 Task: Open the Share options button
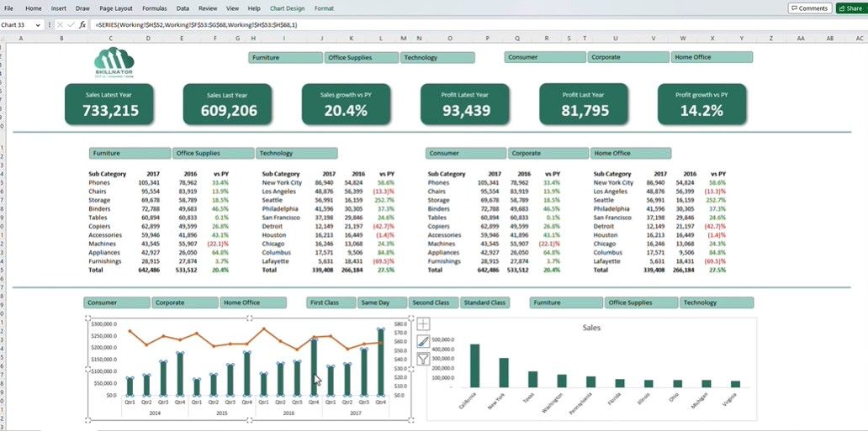[x=851, y=8]
